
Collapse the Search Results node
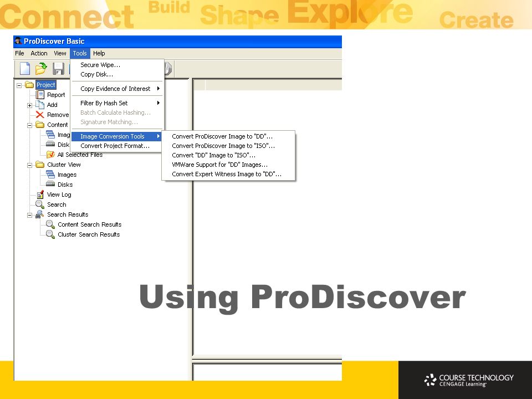pyautogui.click(x=29, y=216)
